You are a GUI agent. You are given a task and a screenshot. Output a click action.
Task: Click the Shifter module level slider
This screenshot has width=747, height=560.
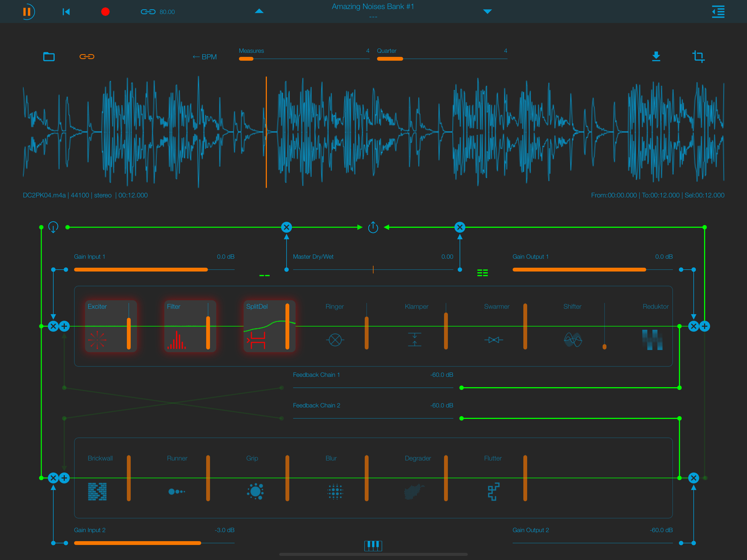click(x=605, y=326)
